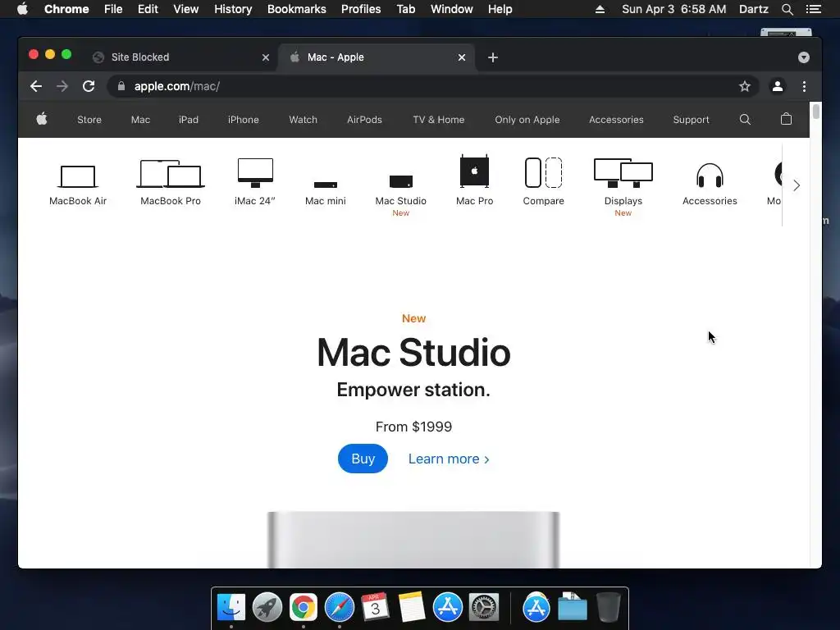The width and height of the screenshot is (840, 630).
Task: Click the apple.com search magnifier icon
Action: click(x=745, y=120)
